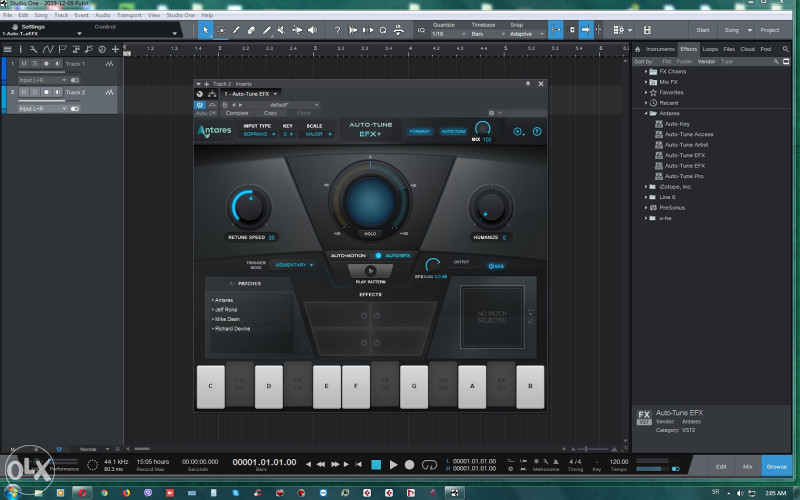The width and height of the screenshot is (800, 500).
Task: Click the IQ quantize icon
Action: point(421,30)
